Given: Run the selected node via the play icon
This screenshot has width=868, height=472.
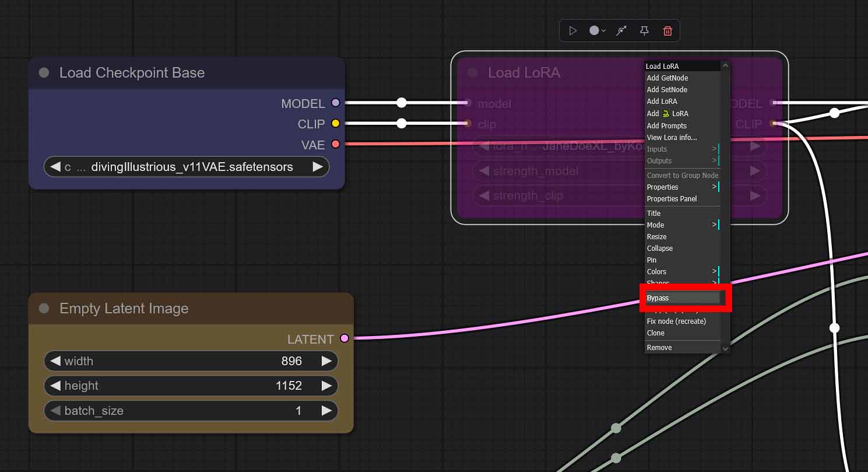Looking at the screenshot, I should coord(573,30).
